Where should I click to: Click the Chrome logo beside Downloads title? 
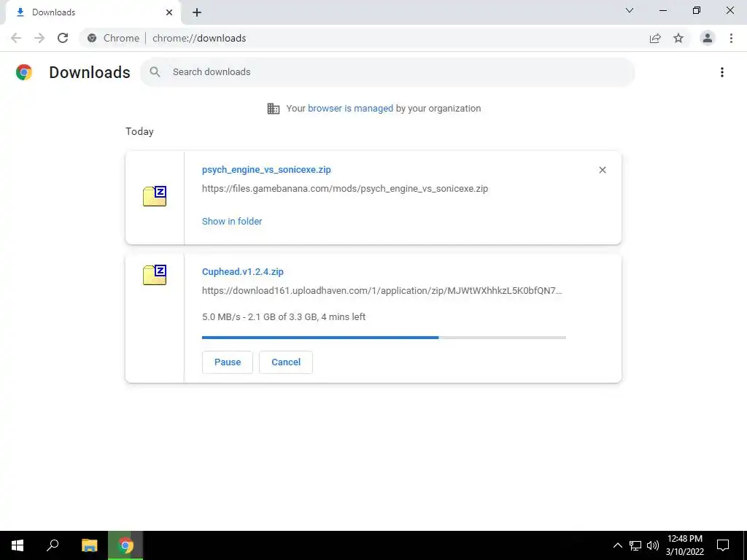[24, 72]
